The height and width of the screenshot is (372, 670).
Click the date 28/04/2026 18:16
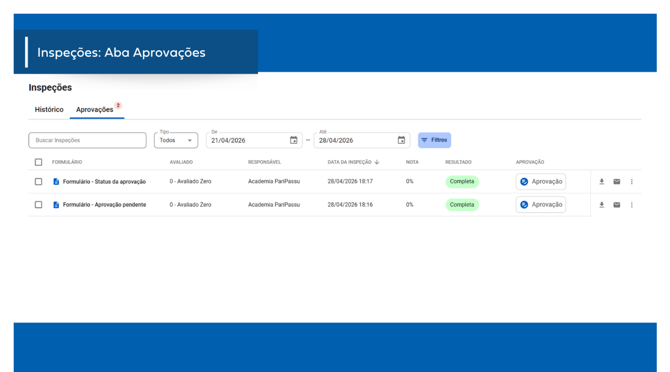coord(350,205)
